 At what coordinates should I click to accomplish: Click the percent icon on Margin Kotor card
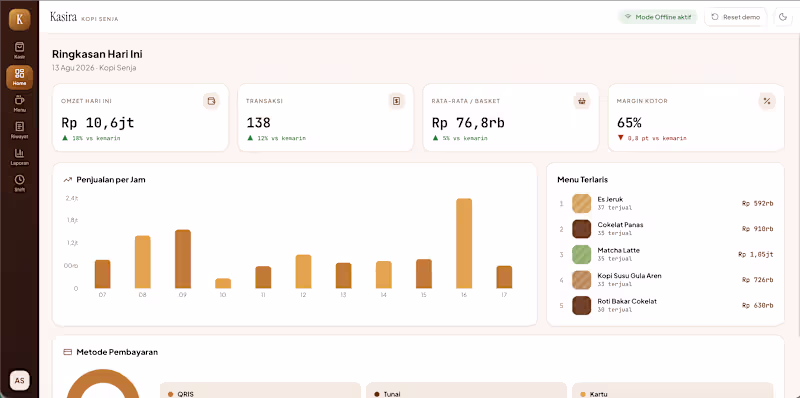[767, 101]
